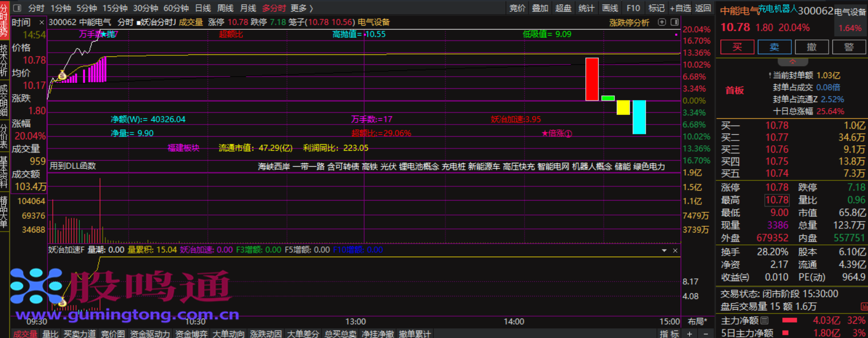Viewport: 868px width, 338px height.
Task: Click the red icon beside 盘后交易量
Action: [864, 307]
